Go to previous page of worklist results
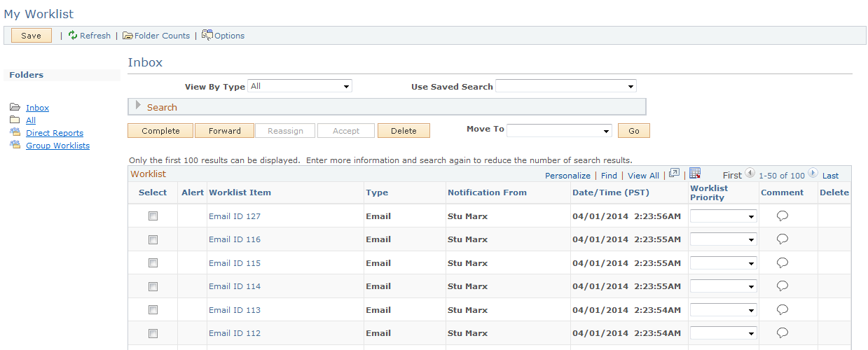Image resolution: width=868 pixels, height=350 pixels. (749, 174)
